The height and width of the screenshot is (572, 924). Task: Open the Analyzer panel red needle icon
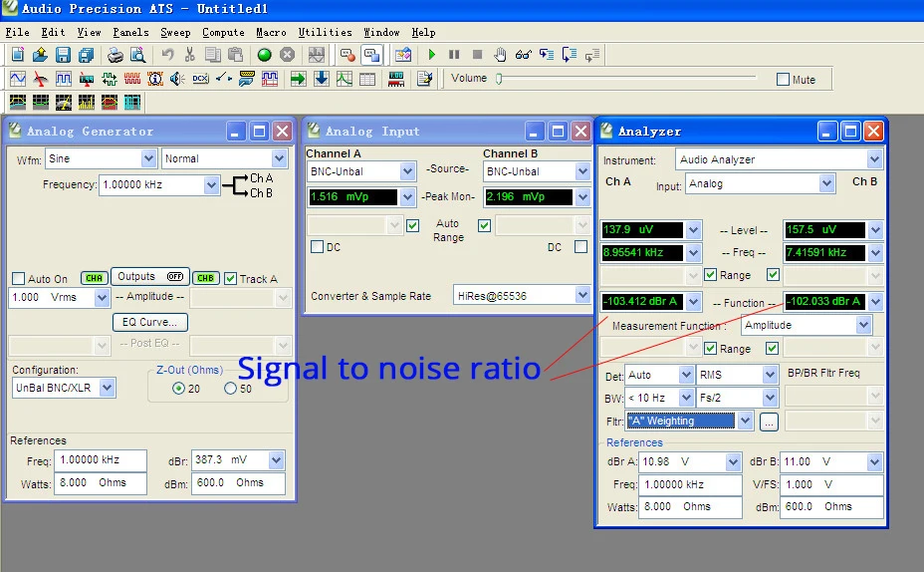[40, 79]
